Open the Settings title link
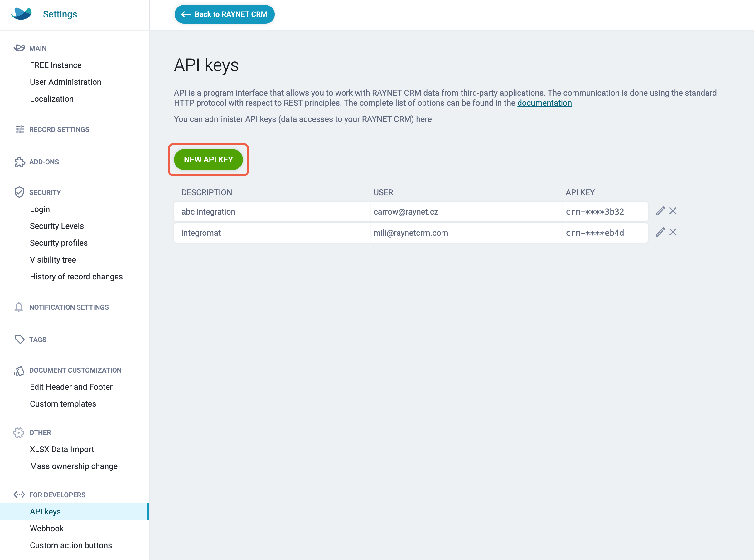754x560 pixels. pos(60,14)
